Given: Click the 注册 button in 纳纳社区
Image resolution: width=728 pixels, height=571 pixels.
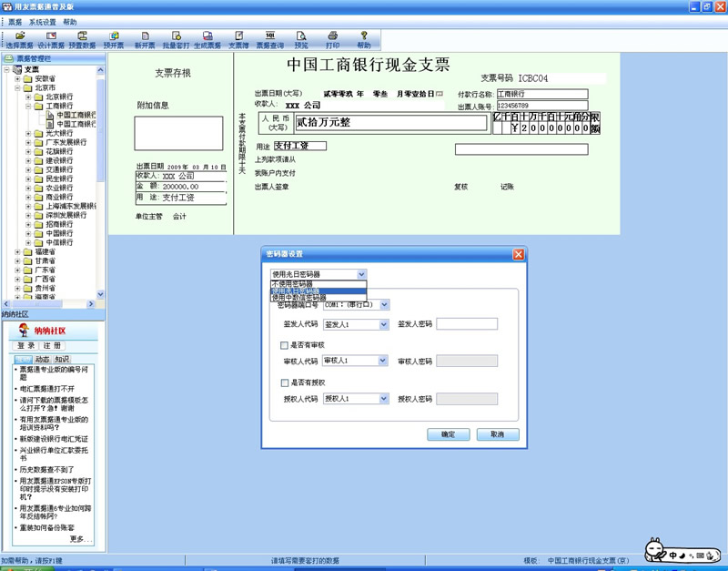Looking at the screenshot, I should [52, 346].
